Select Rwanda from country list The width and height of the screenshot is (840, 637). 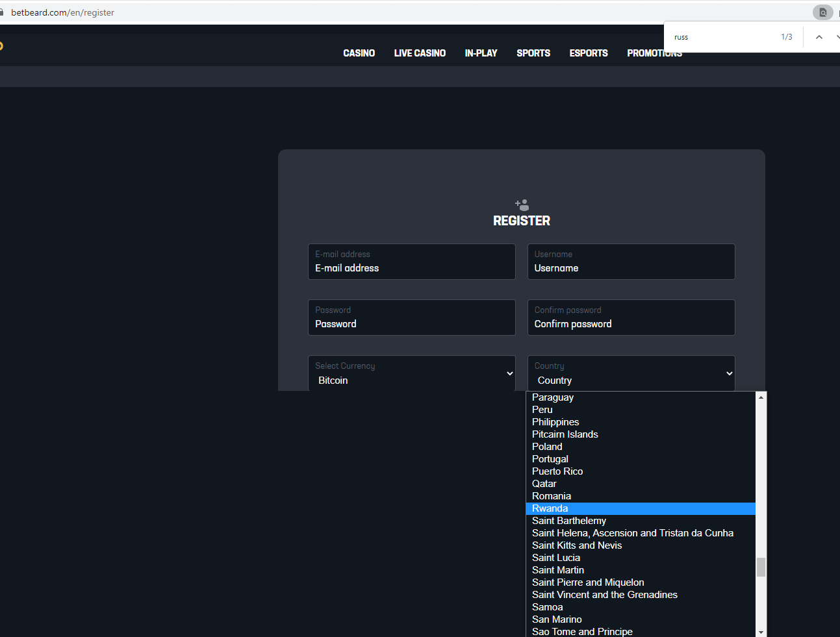pyautogui.click(x=550, y=508)
